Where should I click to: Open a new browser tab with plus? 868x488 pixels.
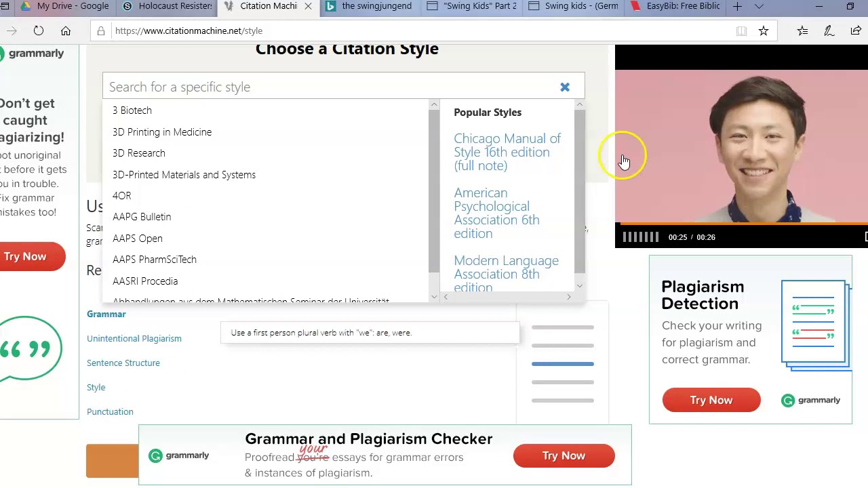tap(737, 6)
